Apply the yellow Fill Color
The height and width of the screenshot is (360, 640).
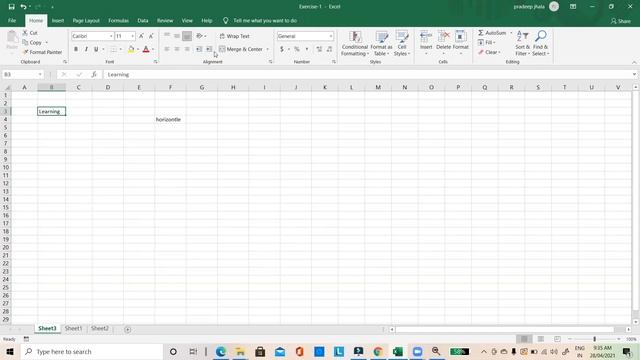(131, 49)
